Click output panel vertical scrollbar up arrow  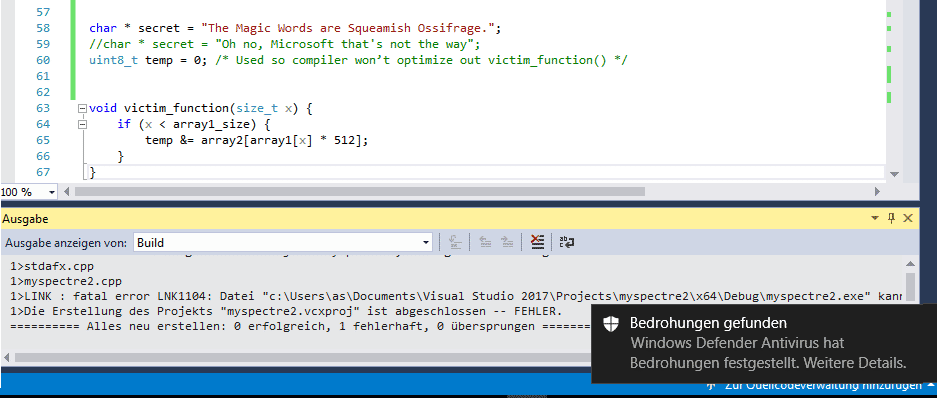[910, 264]
